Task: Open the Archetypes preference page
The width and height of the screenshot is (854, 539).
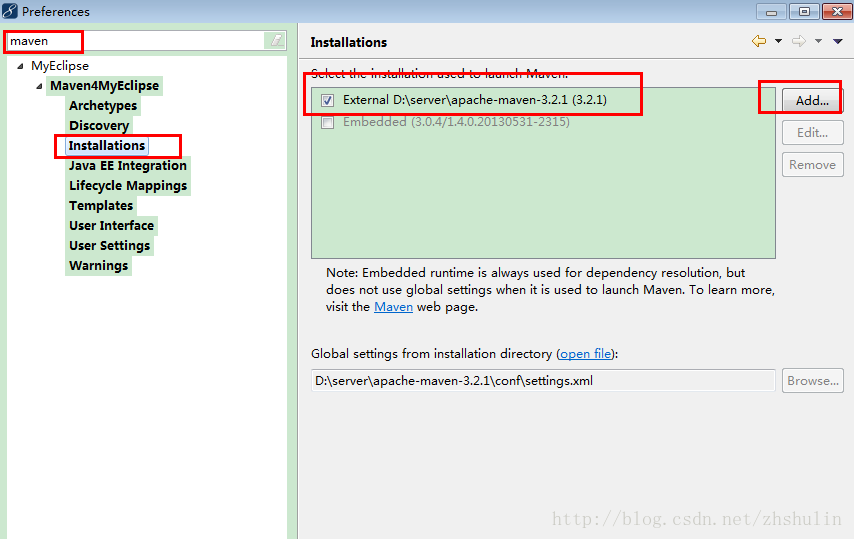Action: tap(103, 106)
